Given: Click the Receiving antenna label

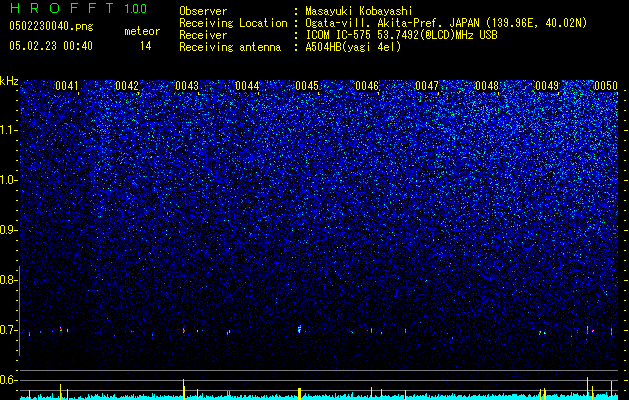Looking at the screenshot, I should 230,47.
